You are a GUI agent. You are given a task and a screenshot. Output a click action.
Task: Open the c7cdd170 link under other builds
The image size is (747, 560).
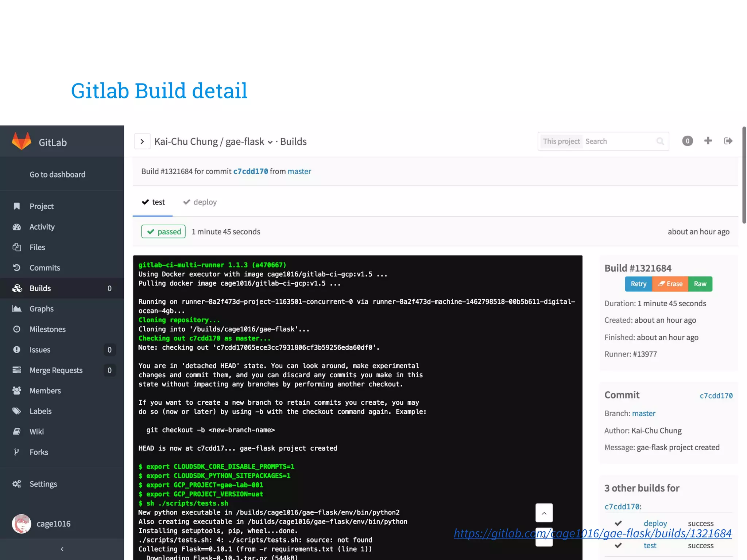pos(622,506)
